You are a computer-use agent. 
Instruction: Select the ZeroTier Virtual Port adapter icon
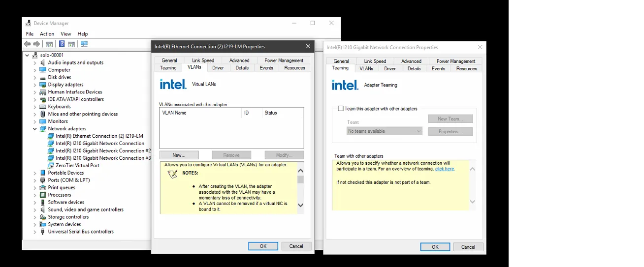[x=51, y=166]
